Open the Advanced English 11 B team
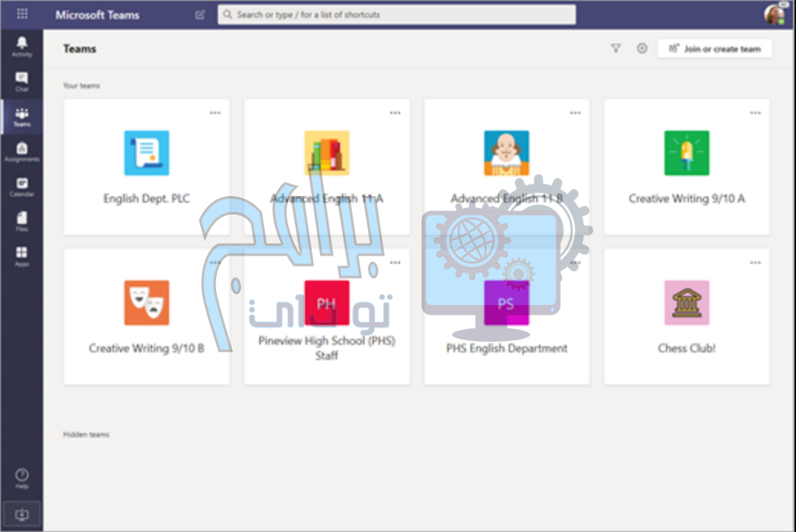The image size is (796, 532). [x=506, y=167]
